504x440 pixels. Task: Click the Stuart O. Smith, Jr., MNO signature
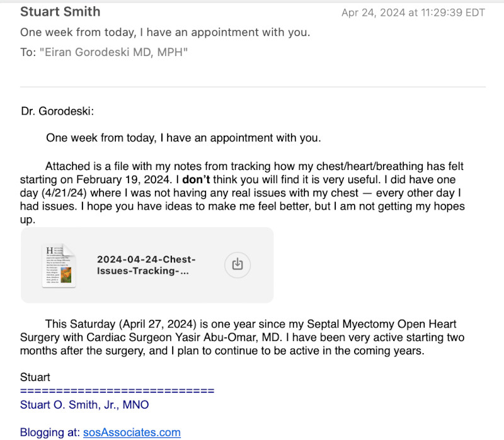pyautogui.click(x=84, y=405)
